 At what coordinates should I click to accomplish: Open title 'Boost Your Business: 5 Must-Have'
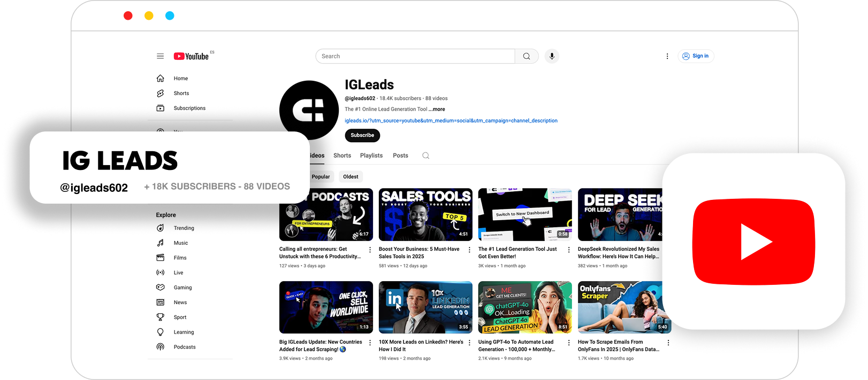[x=419, y=253]
